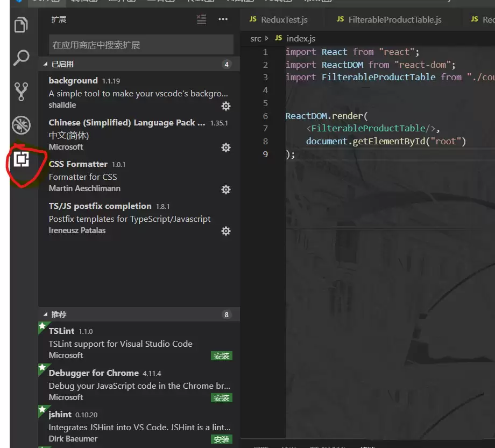Install the TSLint extension

(221, 355)
